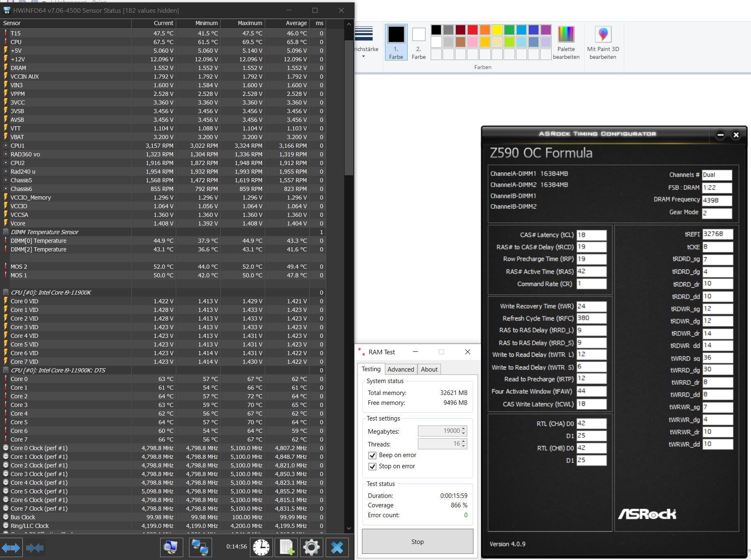
Task: Minimize the ASRock Timing Configurator window
Action: pyautogui.click(x=720, y=135)
